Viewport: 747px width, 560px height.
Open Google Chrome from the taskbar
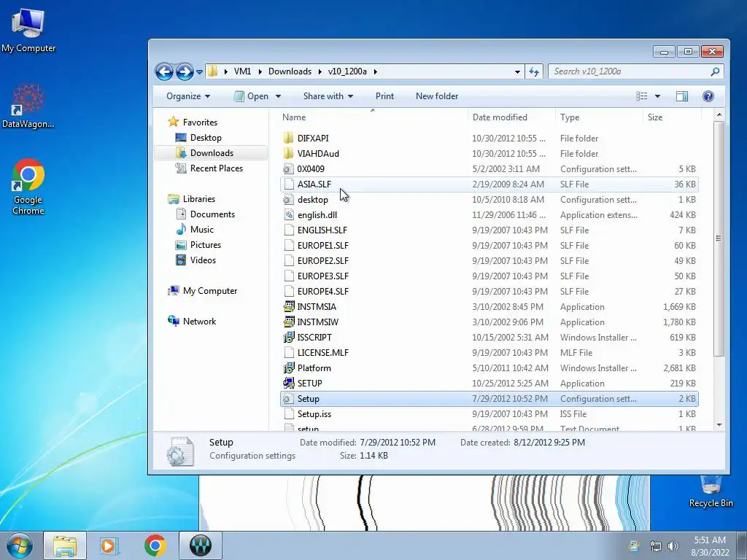coord(155,545)
